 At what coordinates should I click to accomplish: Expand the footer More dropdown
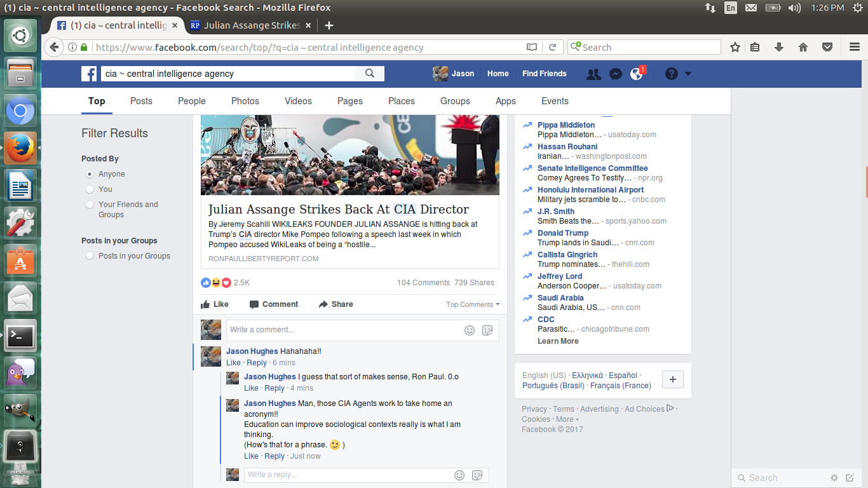point(567,419)
